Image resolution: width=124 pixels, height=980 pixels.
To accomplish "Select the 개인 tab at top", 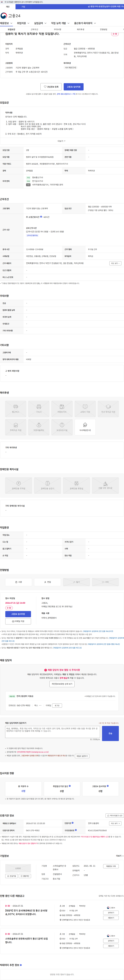I will tap(8, 6).
